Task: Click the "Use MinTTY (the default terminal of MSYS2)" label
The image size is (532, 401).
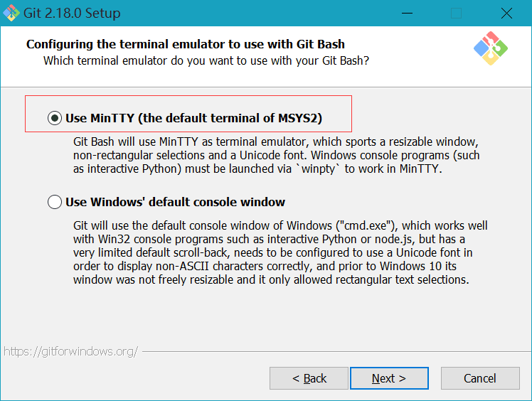Action: 199,118
